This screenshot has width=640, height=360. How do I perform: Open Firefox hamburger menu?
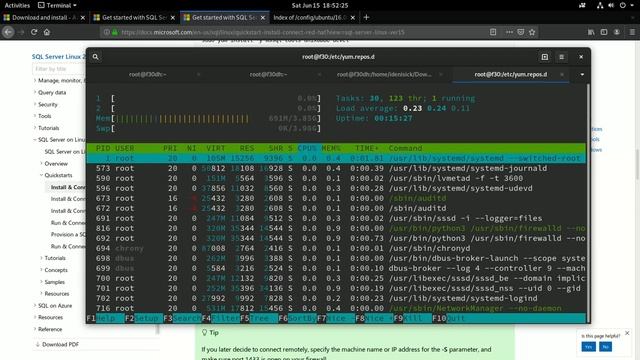tap(632, 32)
